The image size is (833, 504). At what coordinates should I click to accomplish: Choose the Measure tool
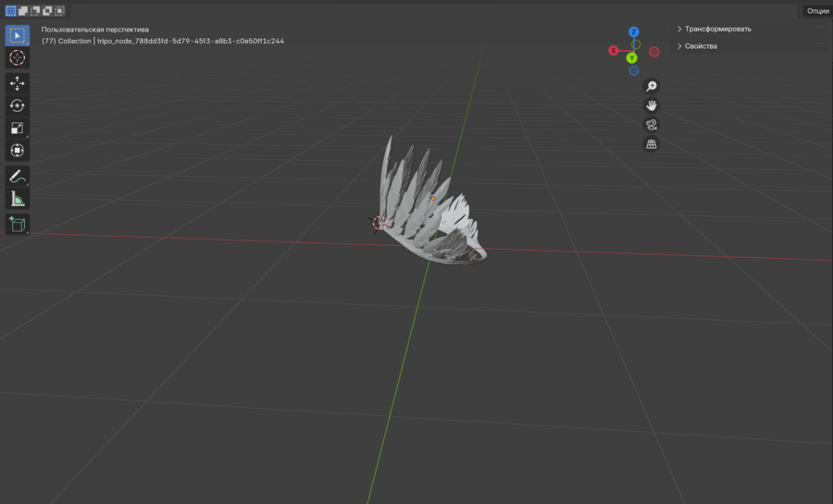pyautogui.click(x=17, y=199)
